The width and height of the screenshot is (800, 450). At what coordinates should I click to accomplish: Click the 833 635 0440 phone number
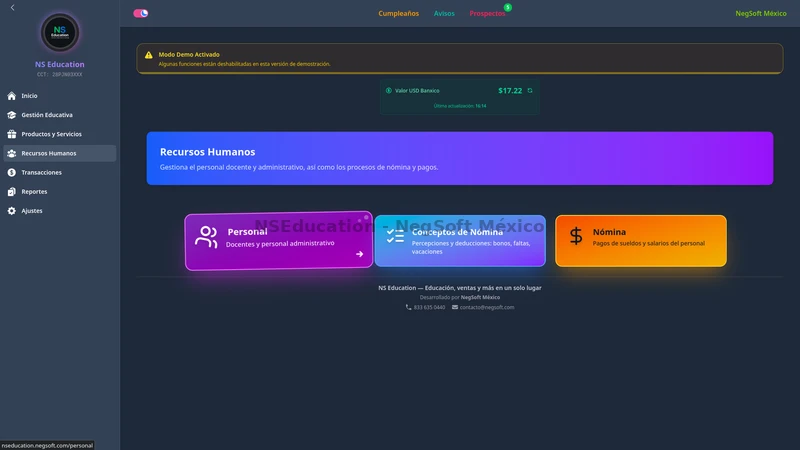click(429, 307)
